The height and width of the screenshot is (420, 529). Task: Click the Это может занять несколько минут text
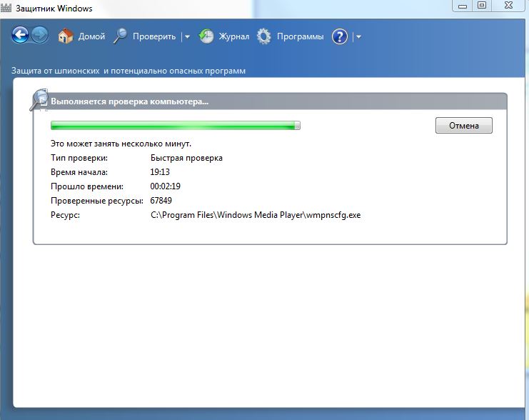(121, 144)
